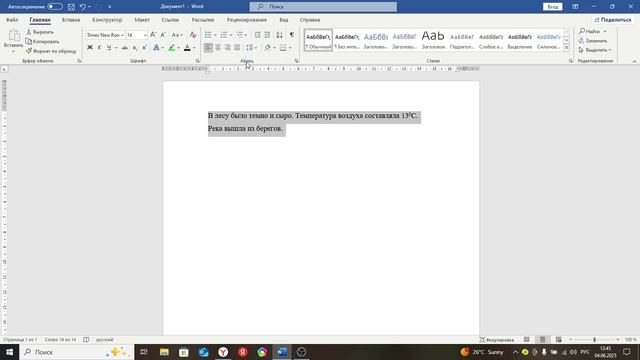This screenshot has height=360, width=640.
Task: Save the document from quick access toolbar
Action: pyautogui.click(x=71, y=7)
